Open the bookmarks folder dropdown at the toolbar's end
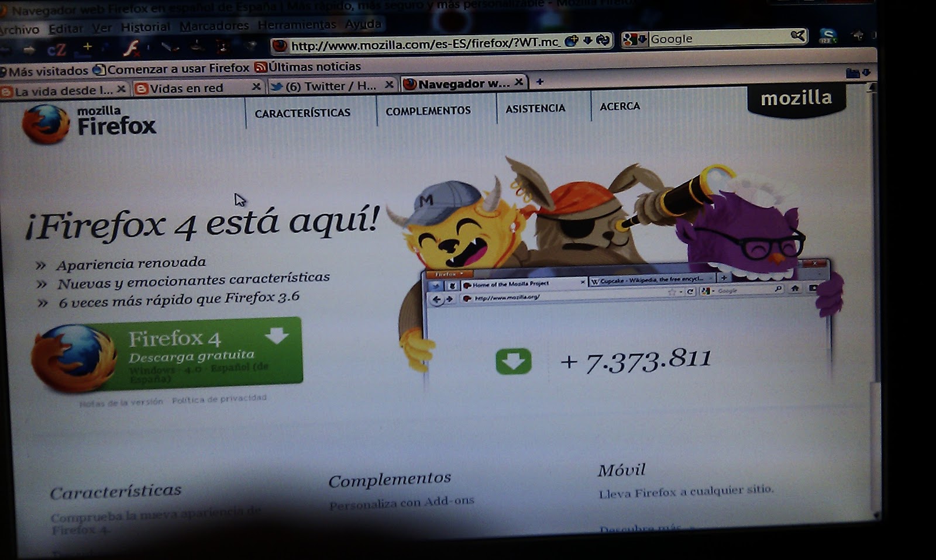This screenshot has height=560, width=936. [x=858, y=73]
